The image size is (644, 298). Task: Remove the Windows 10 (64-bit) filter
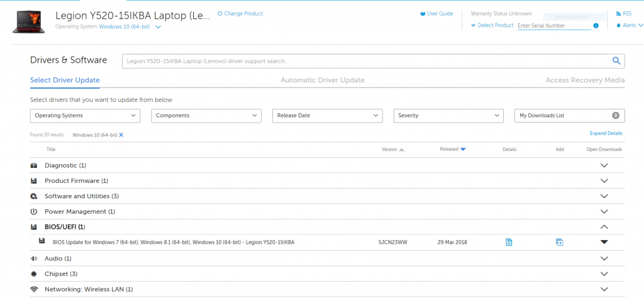point(121,135)
